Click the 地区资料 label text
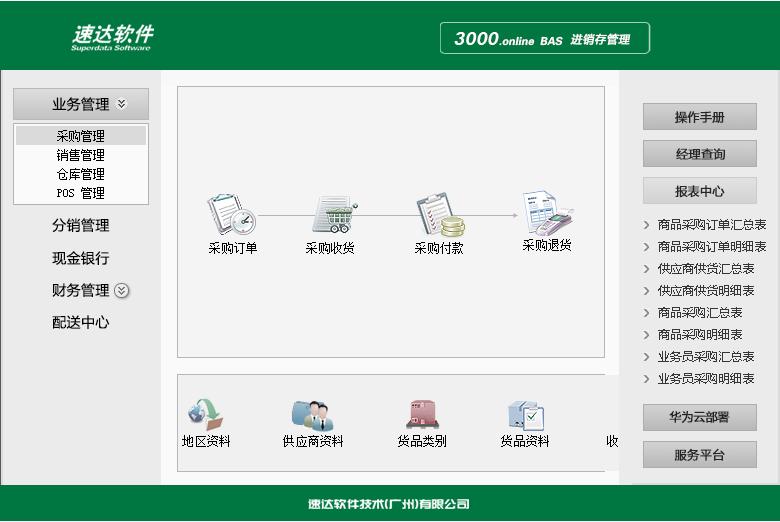The height and width of the screenshot is (522, 780). 206,441
